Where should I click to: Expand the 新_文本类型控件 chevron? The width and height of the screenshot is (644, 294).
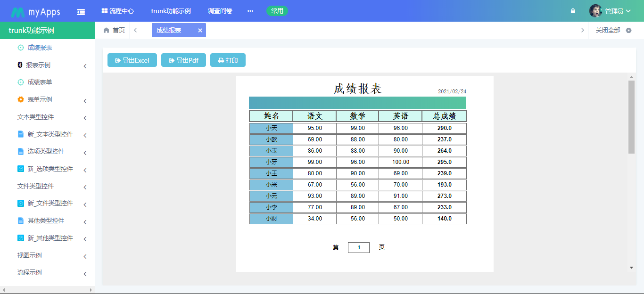point(85,136)
